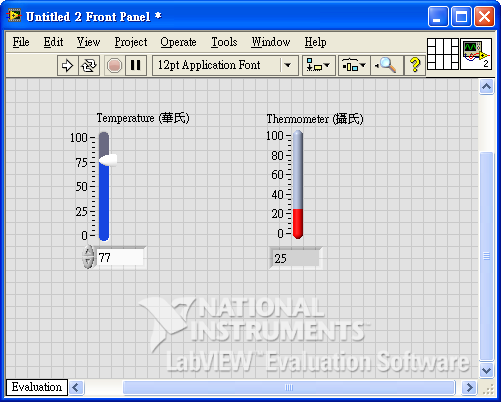Image resolution: width=501 pixels, height=402 pixels.
Task: Click the Thermometer (攝氏) label
Action: pos(315,119)
